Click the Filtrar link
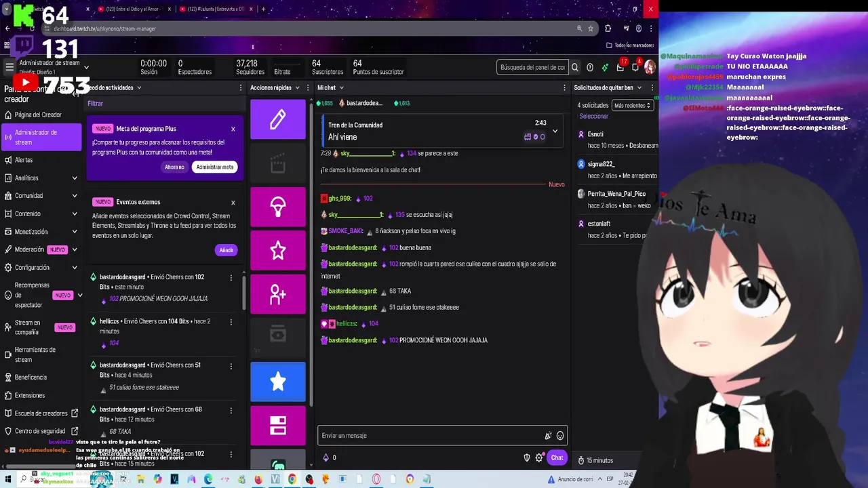This screenshot has width=868, height=488. (x=96, y=104)
